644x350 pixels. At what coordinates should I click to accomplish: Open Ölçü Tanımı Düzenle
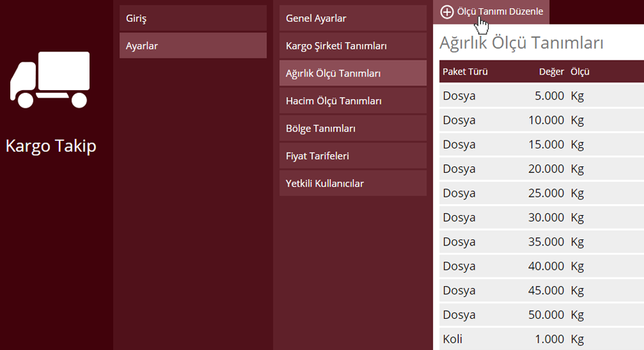491,12
